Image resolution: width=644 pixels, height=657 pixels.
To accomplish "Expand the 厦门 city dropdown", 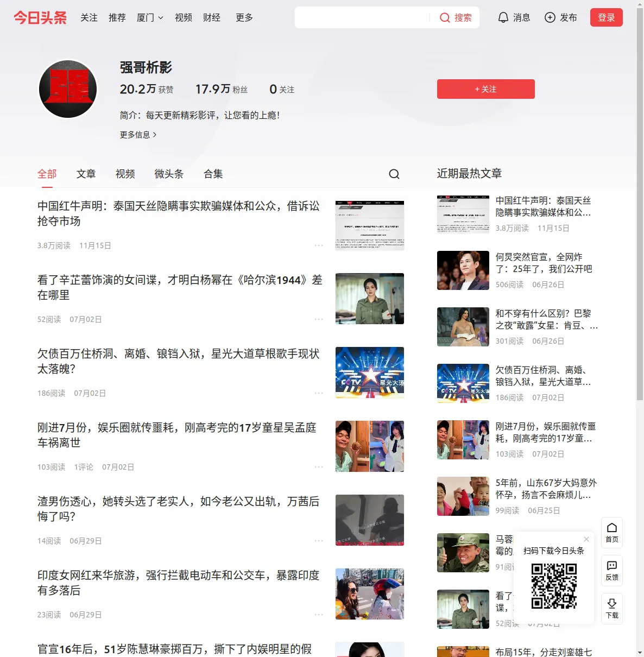I will tap(150, 17).
